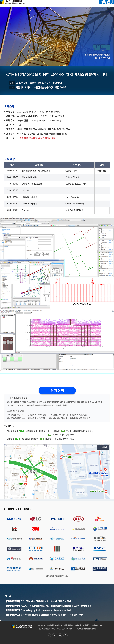Click the KANC 한국나노기술원 logo

pyautogui.click(x=78, y=549)
